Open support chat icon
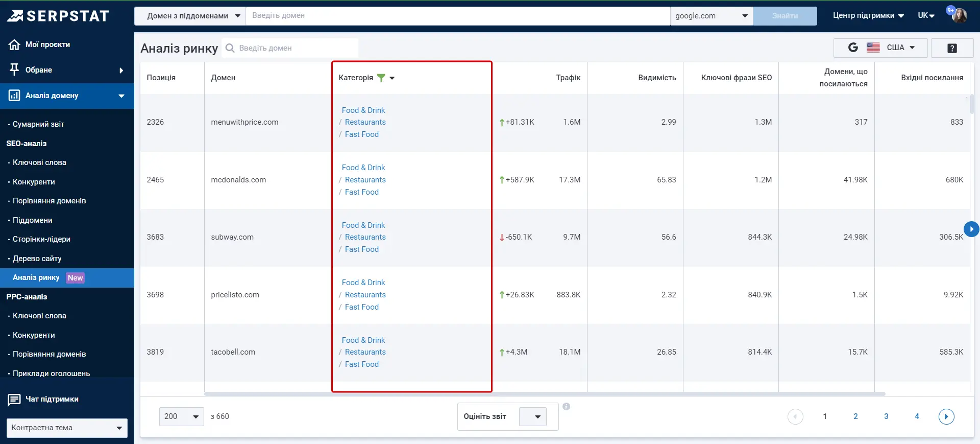The height and width of the screenshot is (444, 980). coord(14,399)
